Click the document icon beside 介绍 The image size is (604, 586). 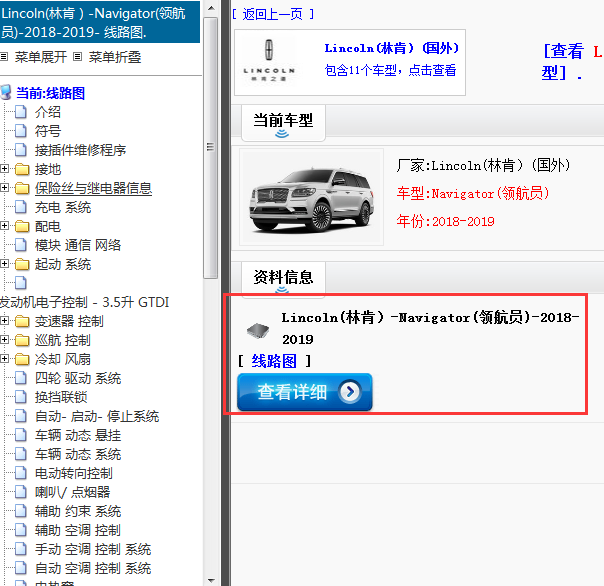pos(21,112)
